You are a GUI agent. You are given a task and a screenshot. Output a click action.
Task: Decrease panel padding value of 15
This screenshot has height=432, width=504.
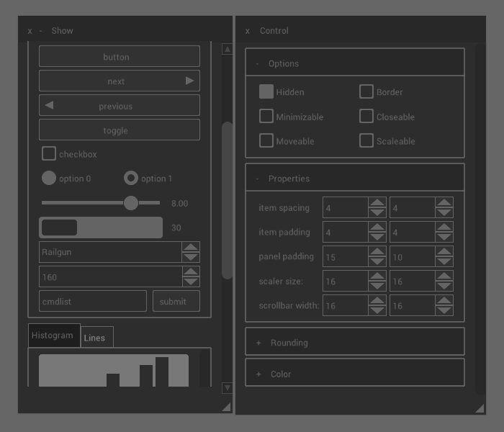(377, 261)
